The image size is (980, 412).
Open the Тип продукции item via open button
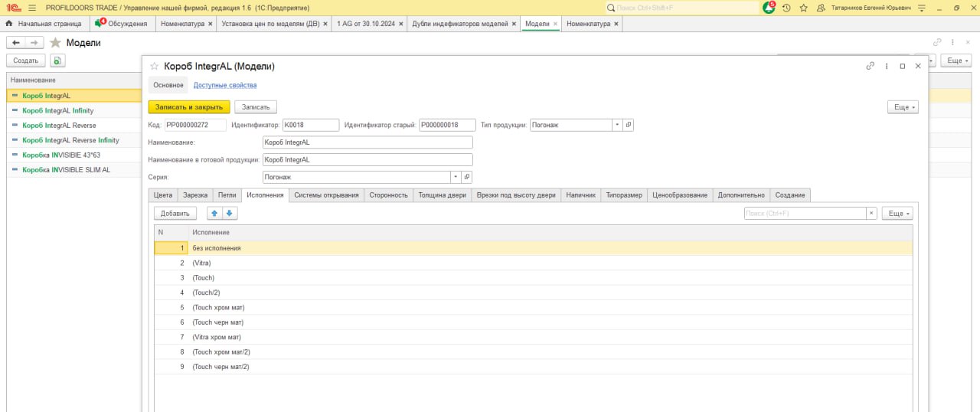[629, 125]
